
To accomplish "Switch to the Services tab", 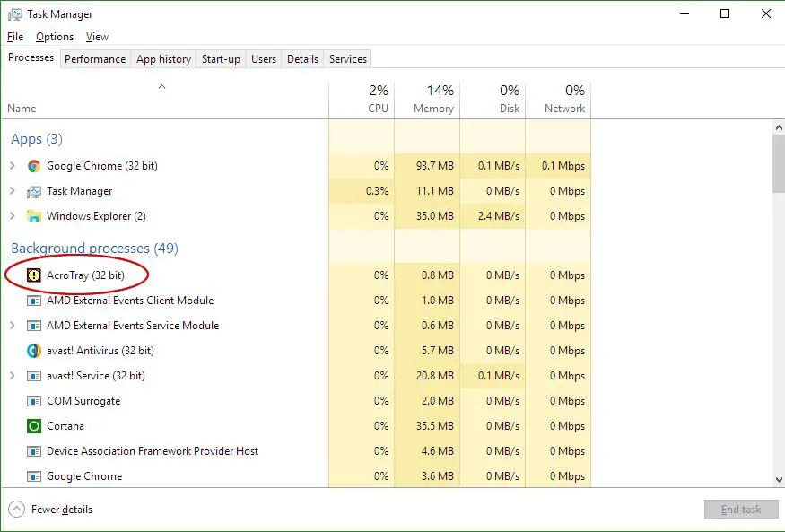I will point(348,59).
